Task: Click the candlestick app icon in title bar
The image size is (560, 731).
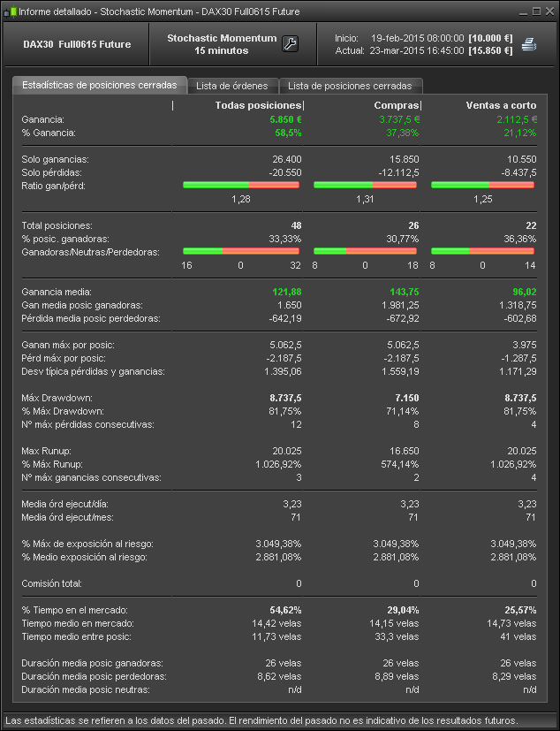Action: (10, 11)
